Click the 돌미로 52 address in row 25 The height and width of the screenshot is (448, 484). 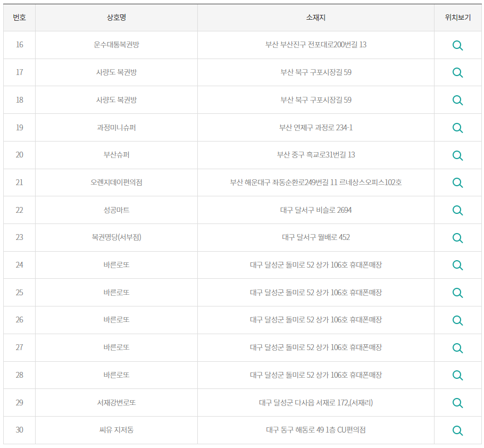coord(316,293)
